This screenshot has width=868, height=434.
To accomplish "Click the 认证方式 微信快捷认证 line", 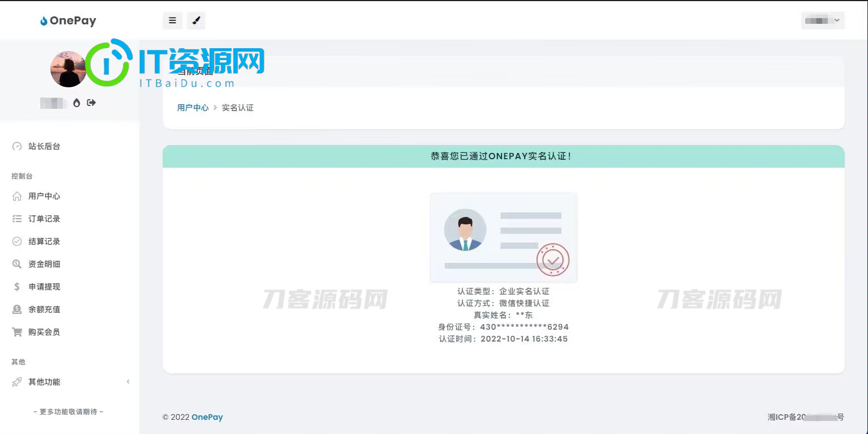I will pos(503,303).
